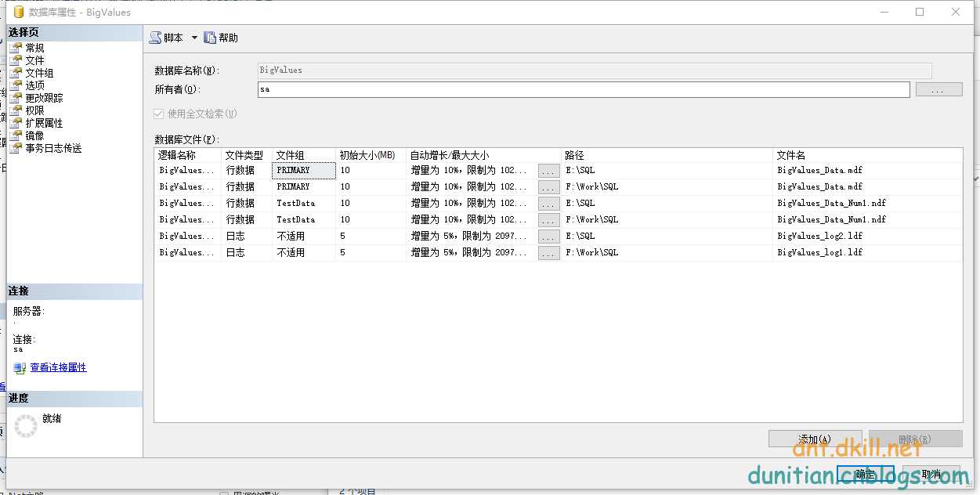Open autogrowth settings for F:\Work\SQL BigValues_Data.mdf
980x495 pixels.
click(548, 187)
